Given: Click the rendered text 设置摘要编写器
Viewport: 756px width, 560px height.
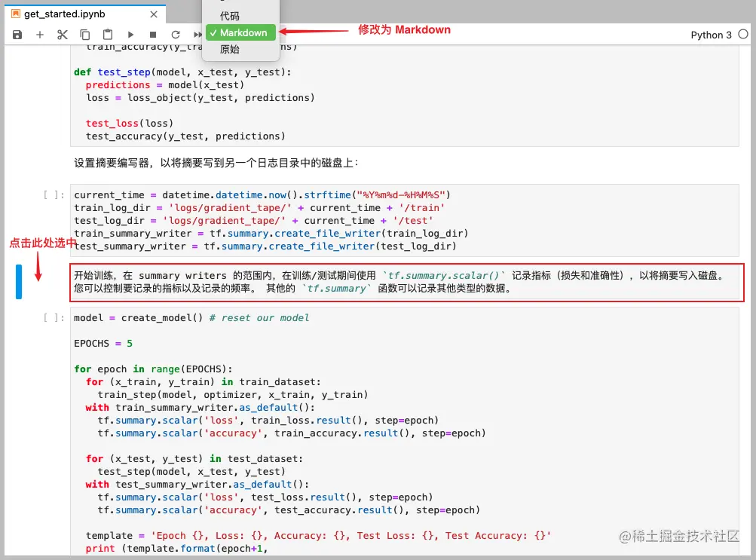Looking at the screenshot, I should [x=216, y=164].
